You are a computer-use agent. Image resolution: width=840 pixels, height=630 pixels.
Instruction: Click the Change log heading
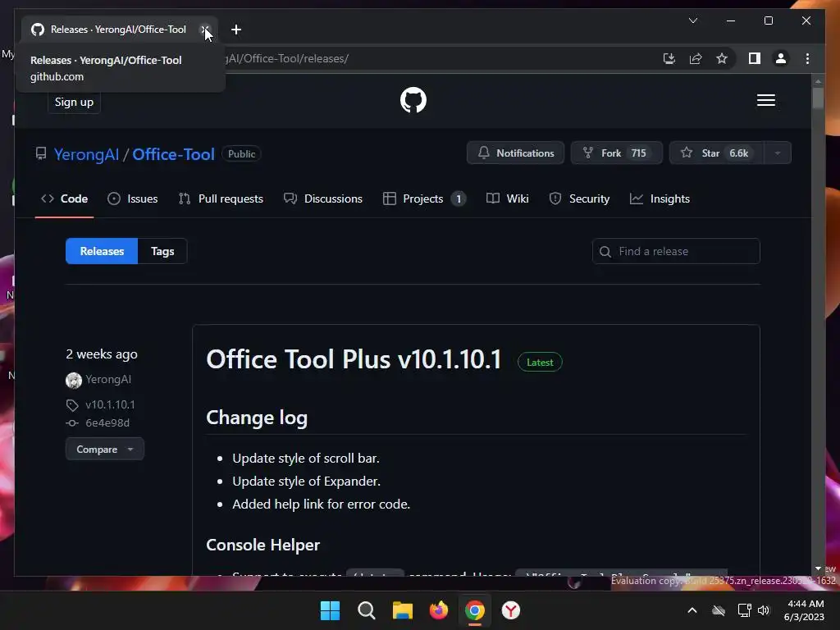point(257,418)
